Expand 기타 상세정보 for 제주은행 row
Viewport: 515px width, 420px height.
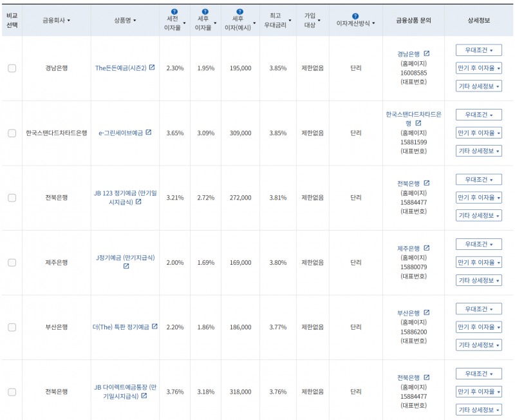(x=479, y=280)
